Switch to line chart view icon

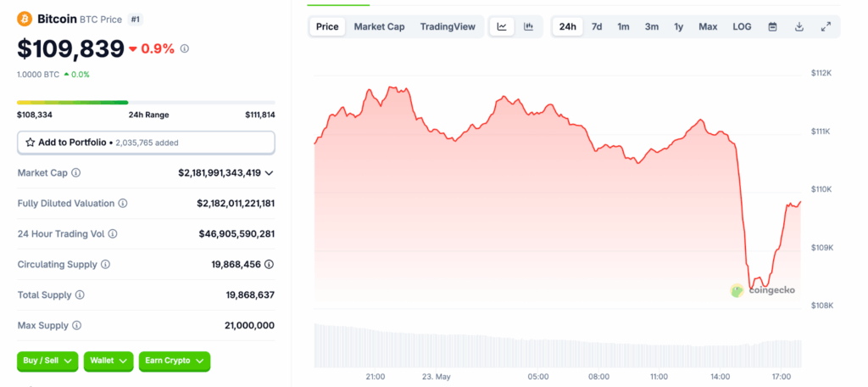(x=502, y=26)
